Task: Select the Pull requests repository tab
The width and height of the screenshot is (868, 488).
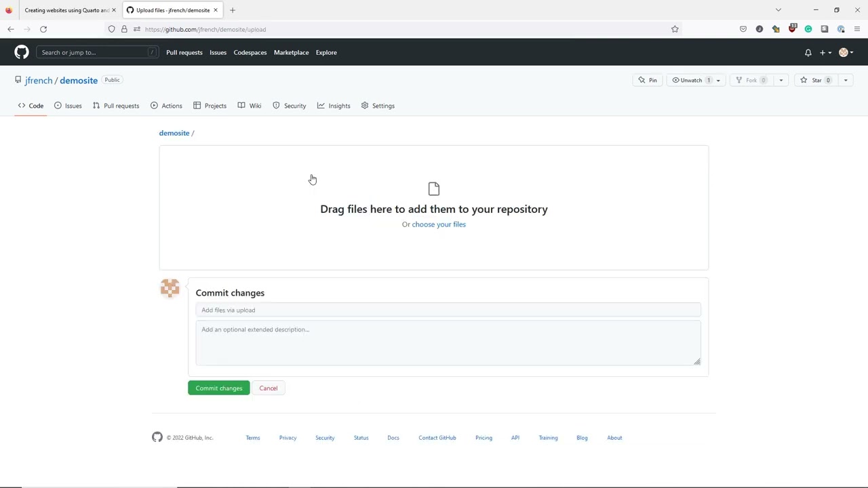Action: tap(116, 106)
